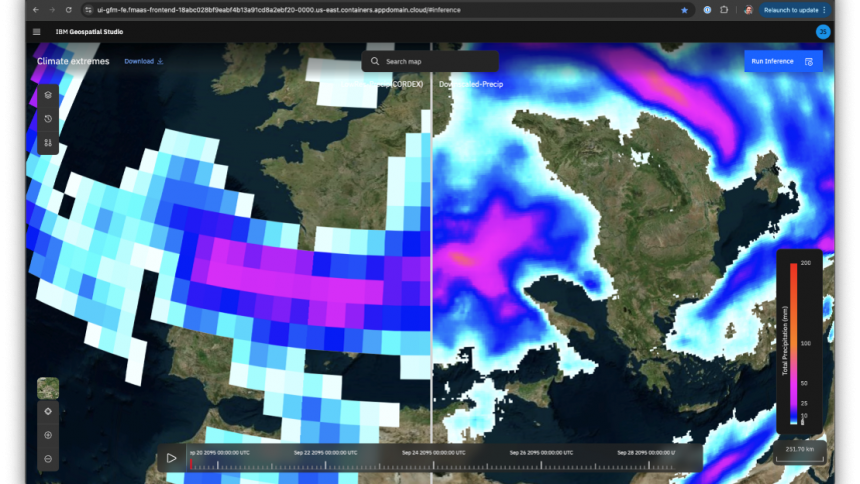Click the map split-view divider
Viewport: 860px width, 484px height.
pos(431,250)
